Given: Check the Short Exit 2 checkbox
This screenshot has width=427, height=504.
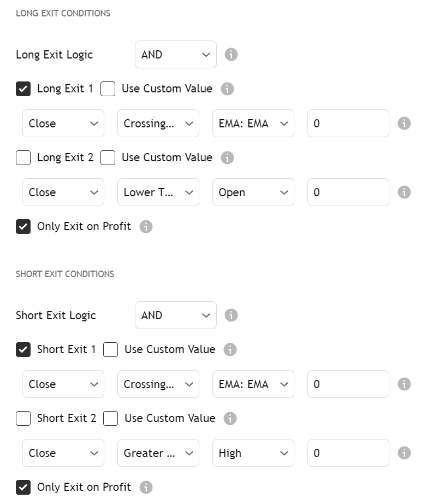Looking at the screenshot, I should coord(23,418).
